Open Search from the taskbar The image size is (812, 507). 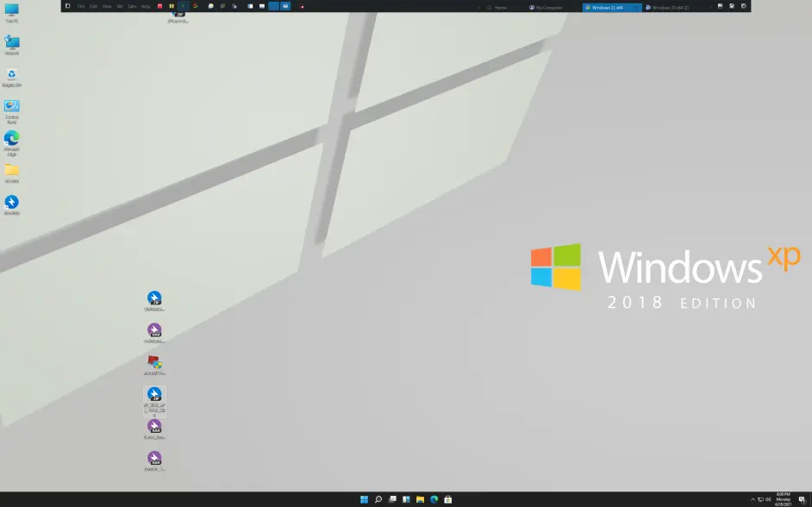click(x=378, y=499)
